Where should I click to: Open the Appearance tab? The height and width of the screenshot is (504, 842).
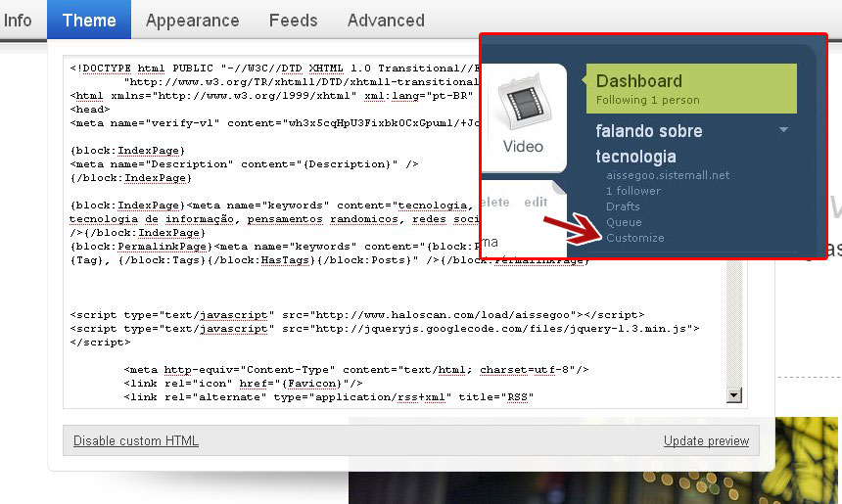tap(192, 21)
